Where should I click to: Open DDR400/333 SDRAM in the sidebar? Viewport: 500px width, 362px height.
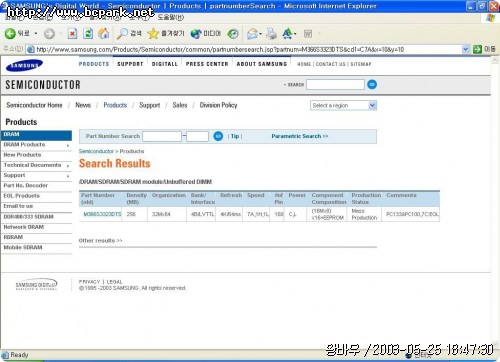click(28, 217)
